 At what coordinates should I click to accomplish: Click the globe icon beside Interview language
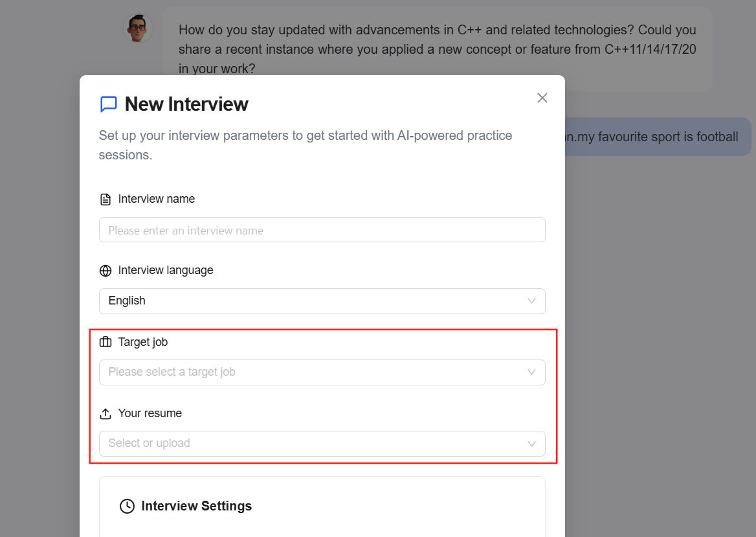[106, 270]
